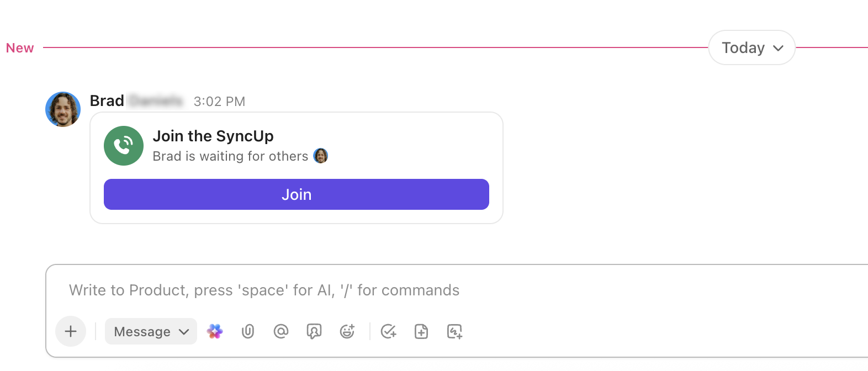
Task: Click the small avatar next to 'waiting for others'
Action: pyautogui.click(x=321, y=156)
